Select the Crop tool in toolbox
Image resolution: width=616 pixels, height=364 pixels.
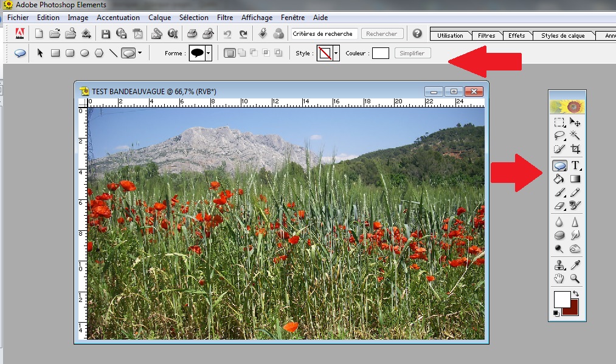coord(575,149)
